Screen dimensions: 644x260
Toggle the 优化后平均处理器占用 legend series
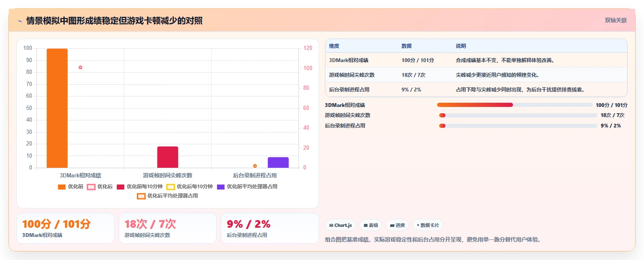(168, 196)
